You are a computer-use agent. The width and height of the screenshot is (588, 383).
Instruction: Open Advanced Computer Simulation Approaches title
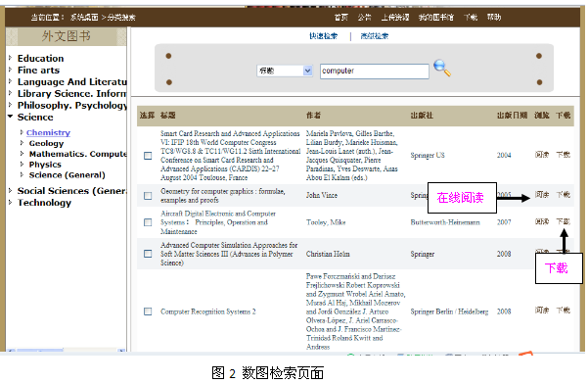coord(229,254)
